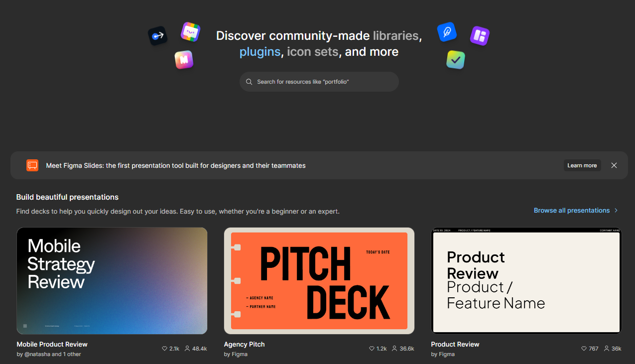Open the Mobile Strategy Review thumbnail
The image size is (635, 364).
[x=112, y=281]
